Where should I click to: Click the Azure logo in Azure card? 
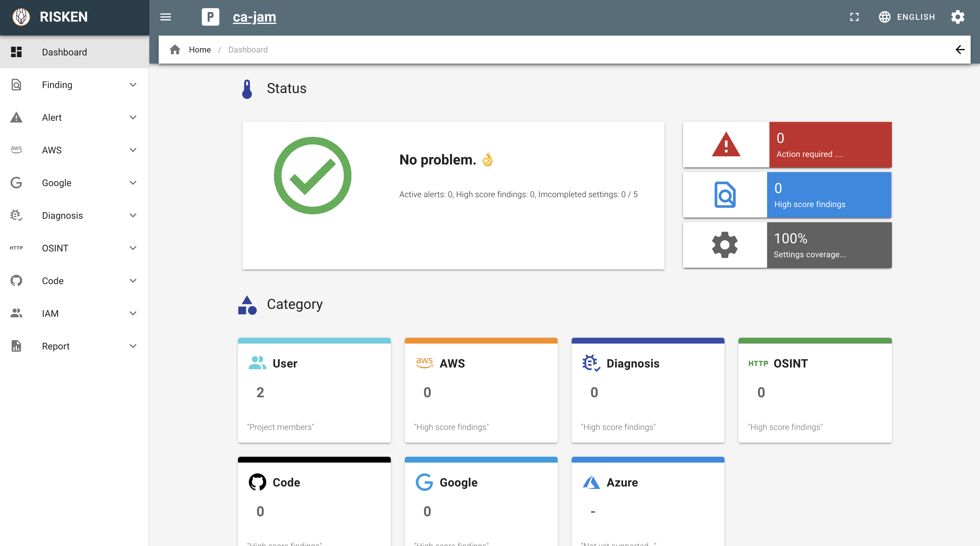591,482
